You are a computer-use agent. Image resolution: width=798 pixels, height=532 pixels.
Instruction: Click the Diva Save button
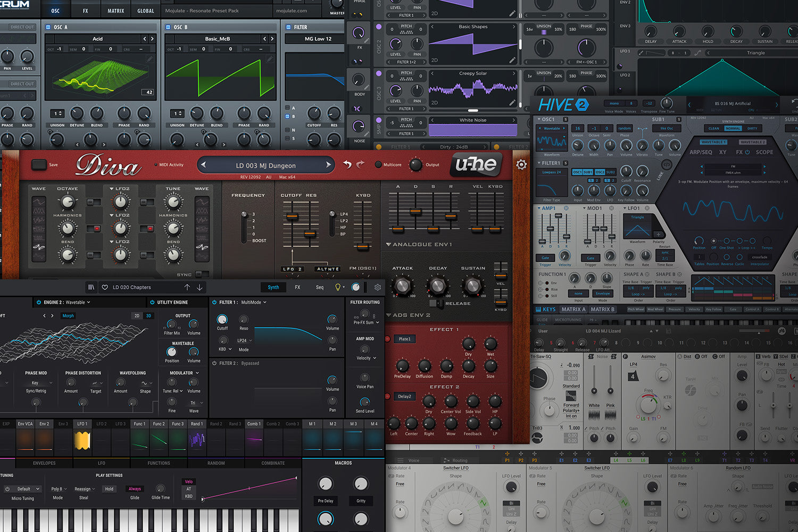point(39,165)
